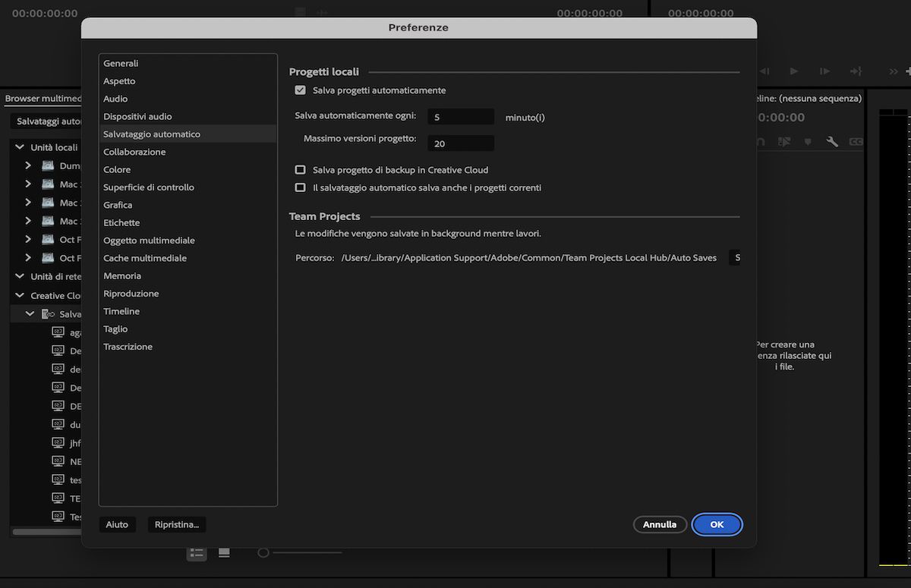Toggle linked selection icon in timeline panel

coord(784,142)
